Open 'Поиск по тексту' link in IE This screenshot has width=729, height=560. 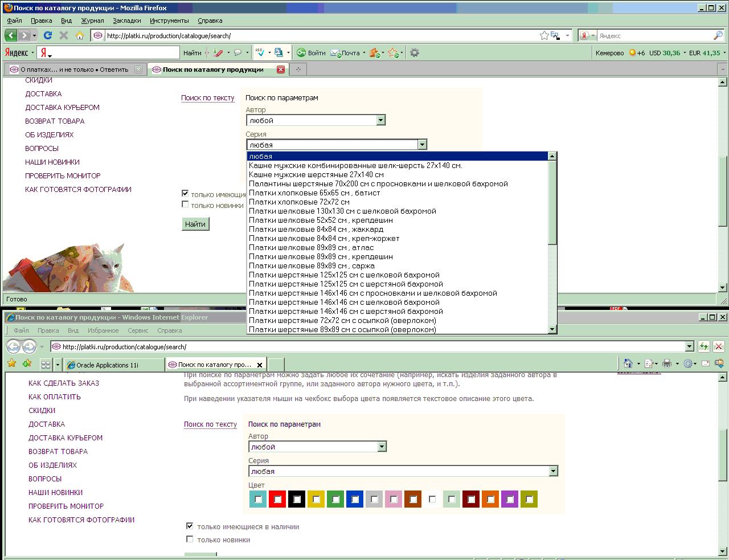(x=210, y=424)
